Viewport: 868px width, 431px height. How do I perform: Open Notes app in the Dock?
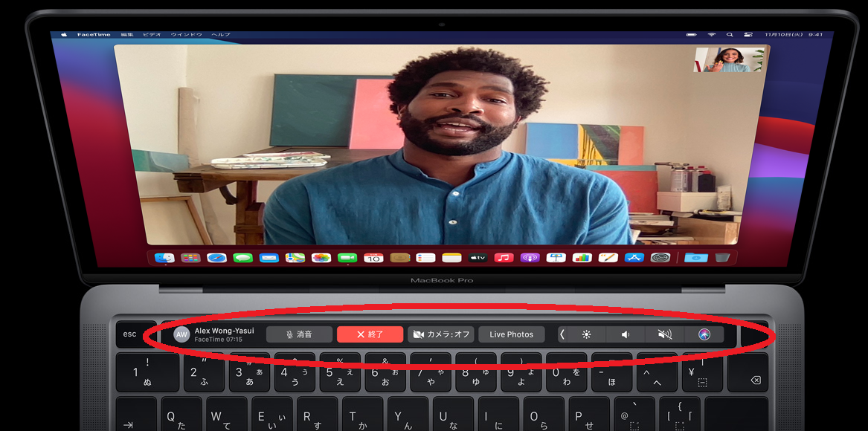pyautogui.click(x=451, y=258)
